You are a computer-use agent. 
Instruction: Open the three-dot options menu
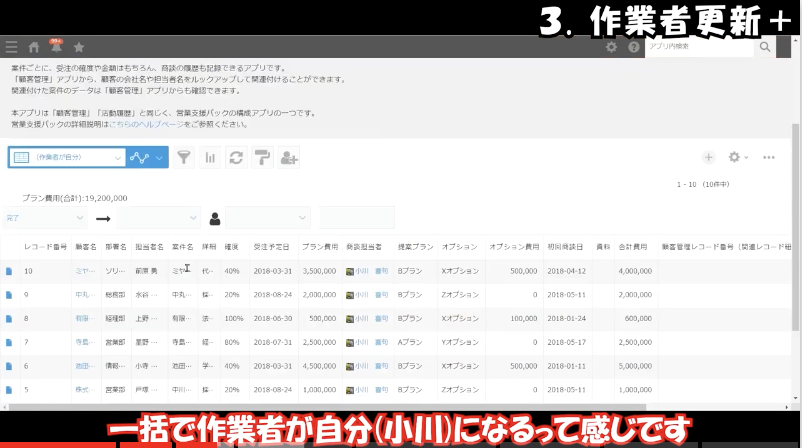click(769, 158)
